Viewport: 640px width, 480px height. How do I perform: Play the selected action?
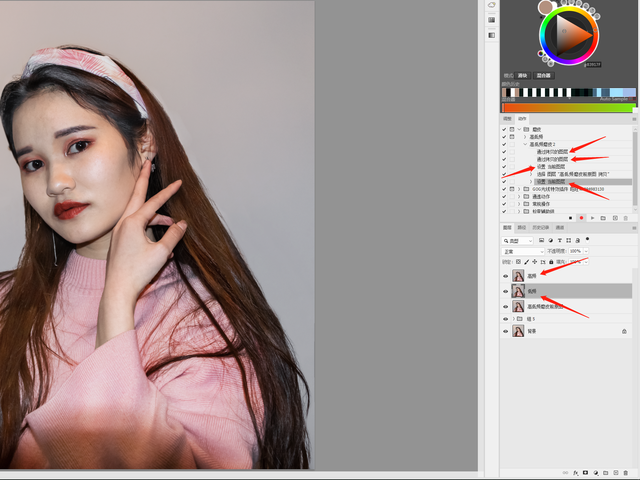click(592, 217)
